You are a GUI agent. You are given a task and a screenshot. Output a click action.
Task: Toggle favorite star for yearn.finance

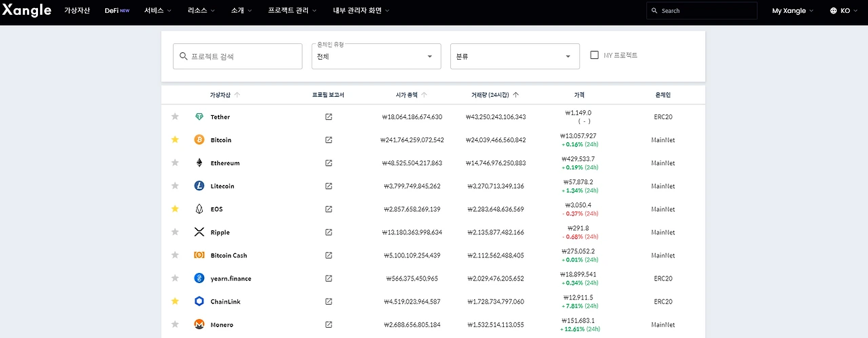pyautogui.click(x=175, y=278)
